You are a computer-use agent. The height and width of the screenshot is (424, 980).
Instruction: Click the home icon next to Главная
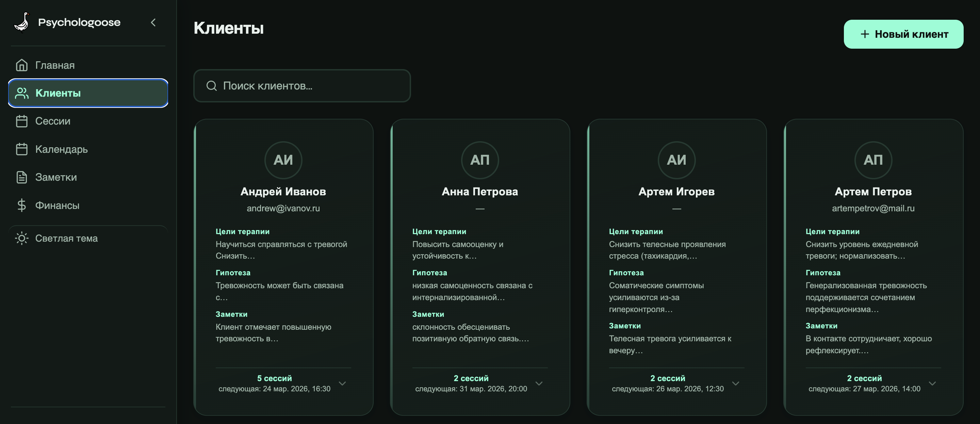point(22,65)
